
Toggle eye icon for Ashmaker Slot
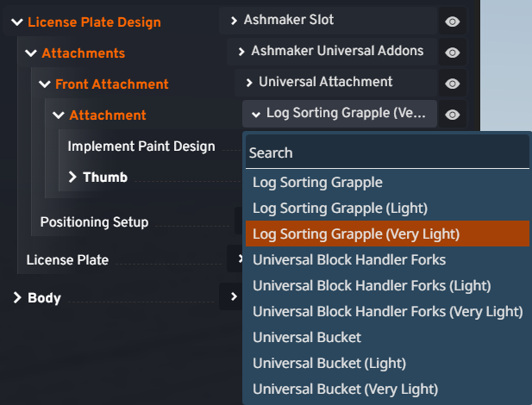click(x=452, y=21)
